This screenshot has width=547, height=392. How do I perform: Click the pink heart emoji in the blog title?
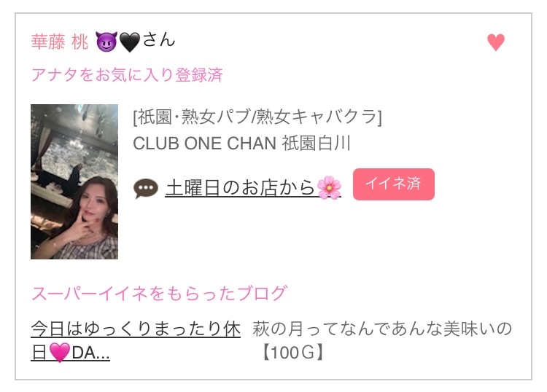(x=59, y=353)
